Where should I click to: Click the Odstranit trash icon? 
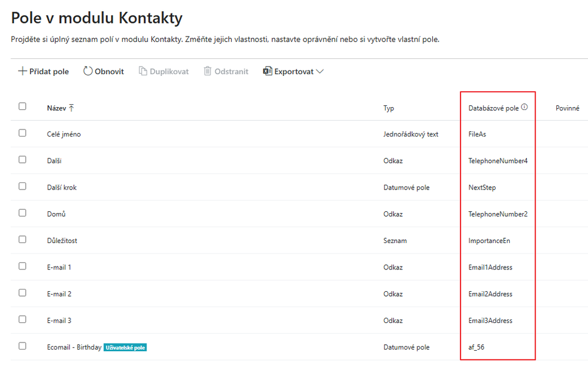tap(208, 71)
